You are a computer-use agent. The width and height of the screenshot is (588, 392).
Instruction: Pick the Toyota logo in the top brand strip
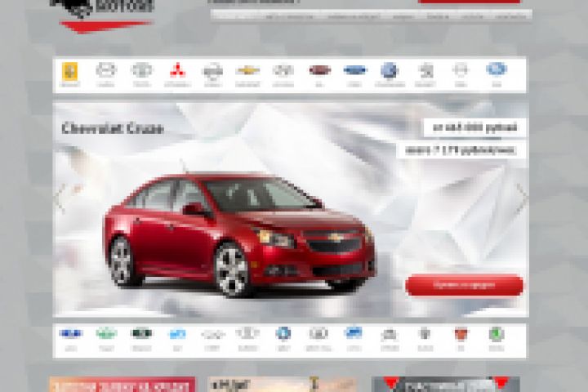click(142, 70)
